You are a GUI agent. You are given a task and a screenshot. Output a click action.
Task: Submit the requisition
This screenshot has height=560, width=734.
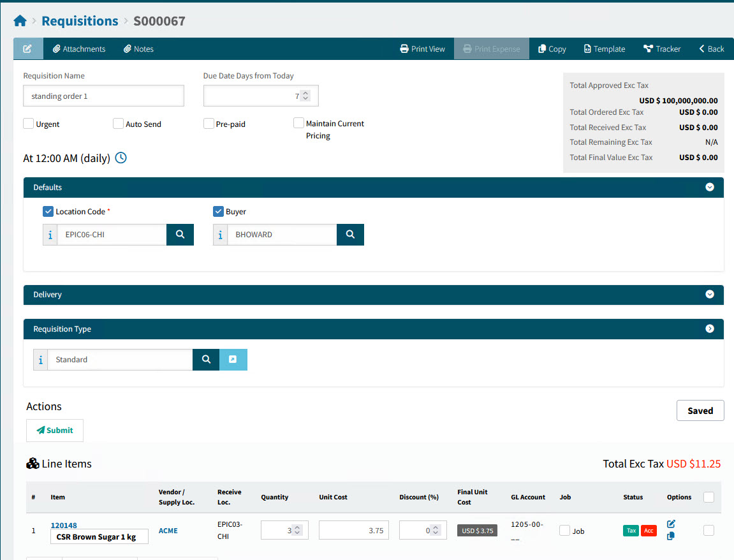pos(55,431)
